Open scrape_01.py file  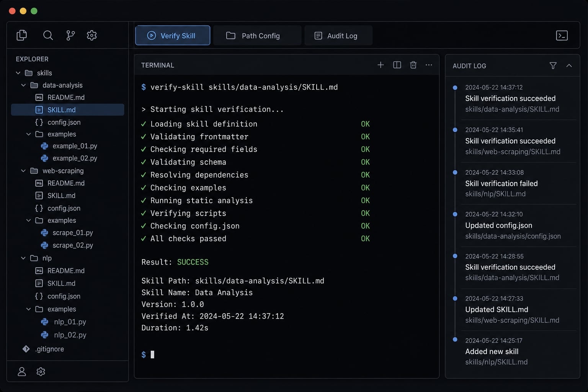[67, 232]
